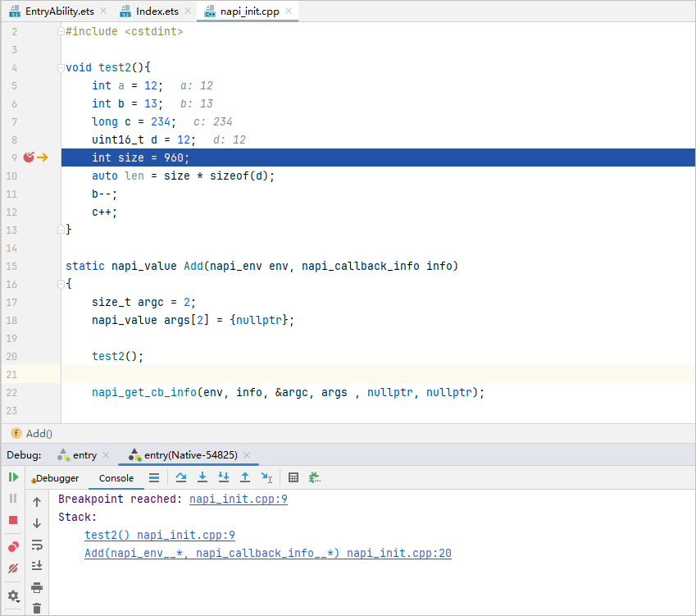The image size is (696, 616).
Task: Open the test2() napi_init.cpp:9 stack link
Action: coord(160,535)
